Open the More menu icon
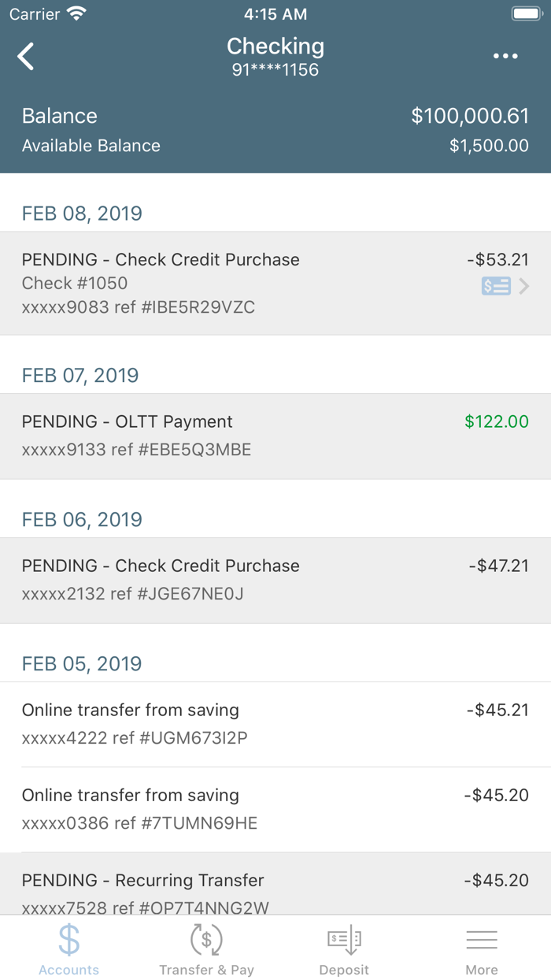This screenshot has height=980, width=551. coord(482,940)
